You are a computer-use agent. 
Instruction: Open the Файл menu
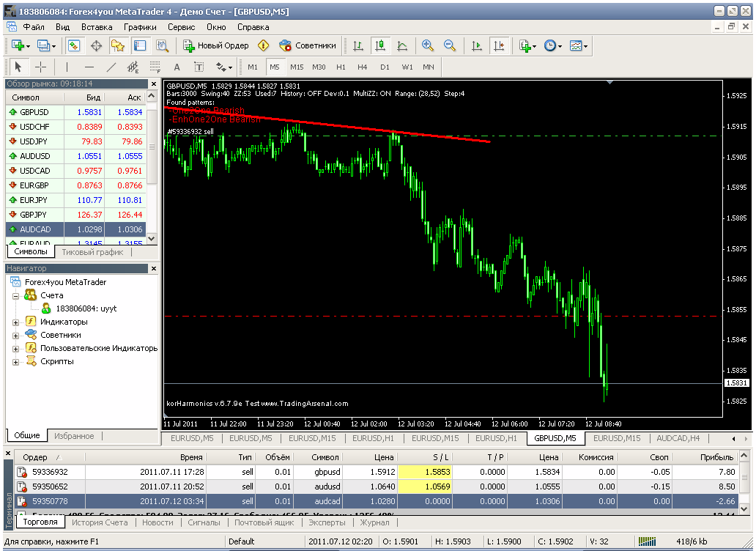tap(34, 27)
